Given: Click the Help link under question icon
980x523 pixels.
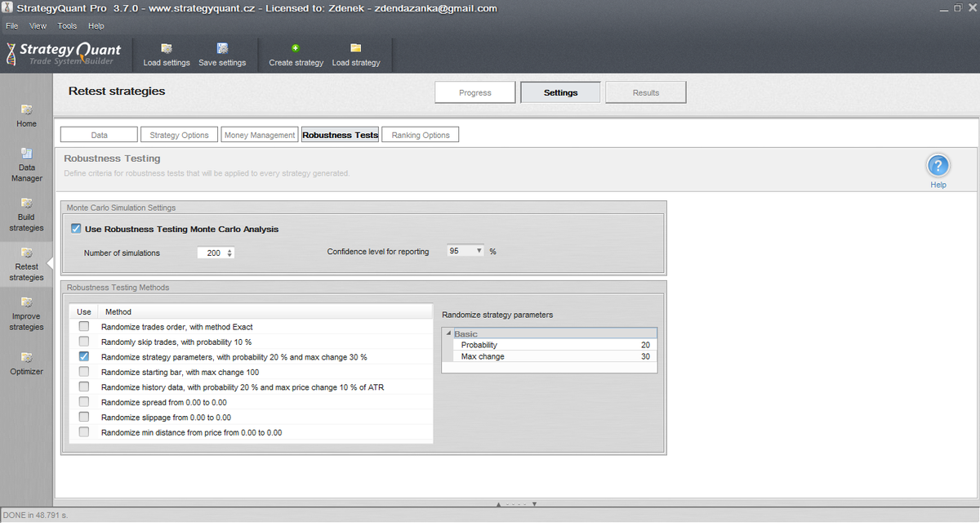Looking at the screenshot, I should click(938, 185).
